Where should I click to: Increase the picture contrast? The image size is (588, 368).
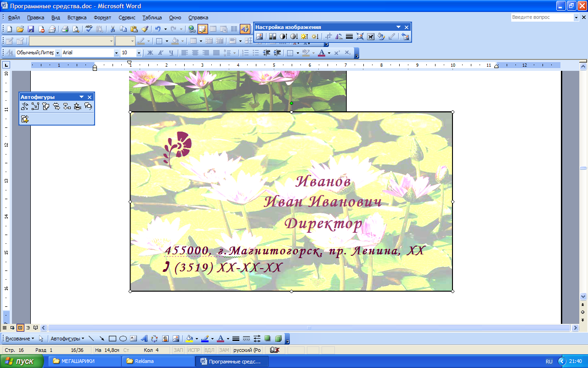pos(283,36)
